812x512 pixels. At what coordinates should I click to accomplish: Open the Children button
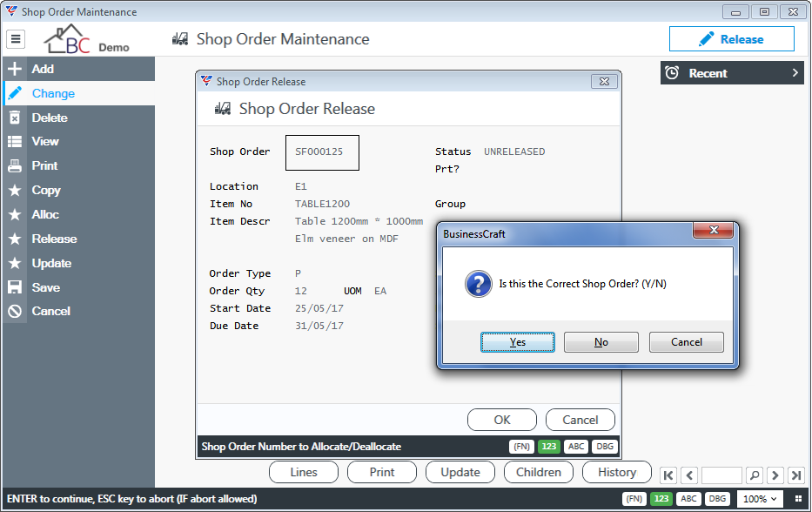coord(538,472)
